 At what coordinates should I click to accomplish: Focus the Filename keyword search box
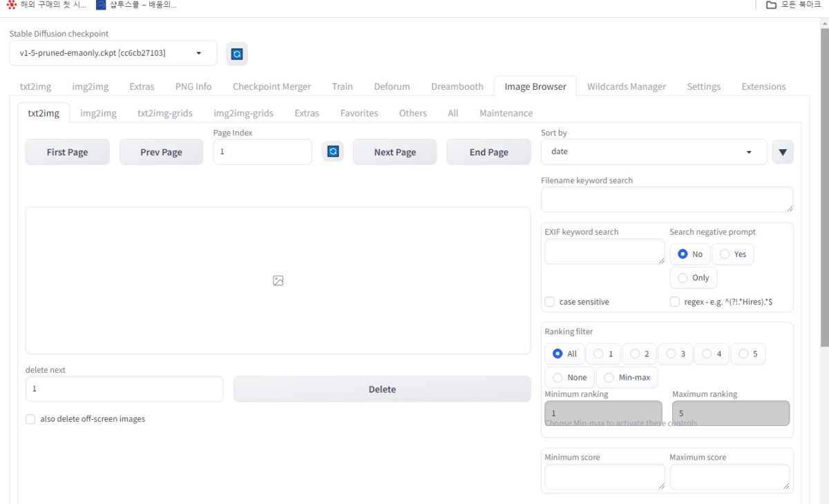(667, 200)
